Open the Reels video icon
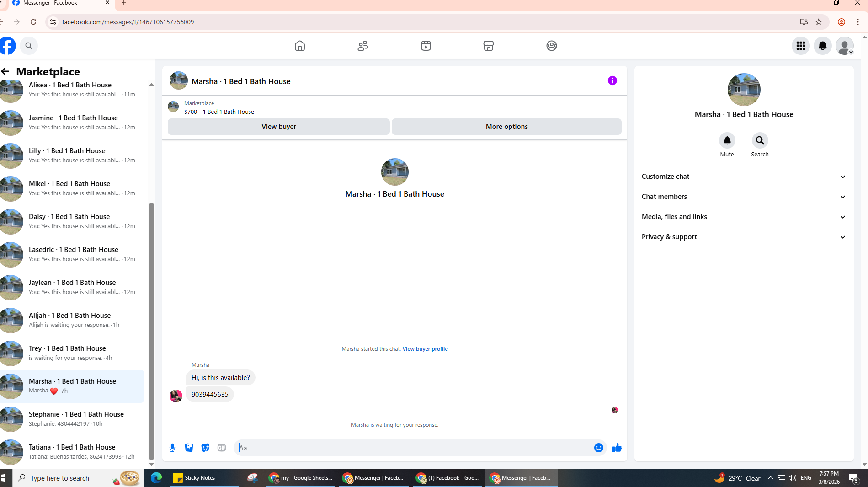Viewport: 868px width, 487px height. point(426,46)
